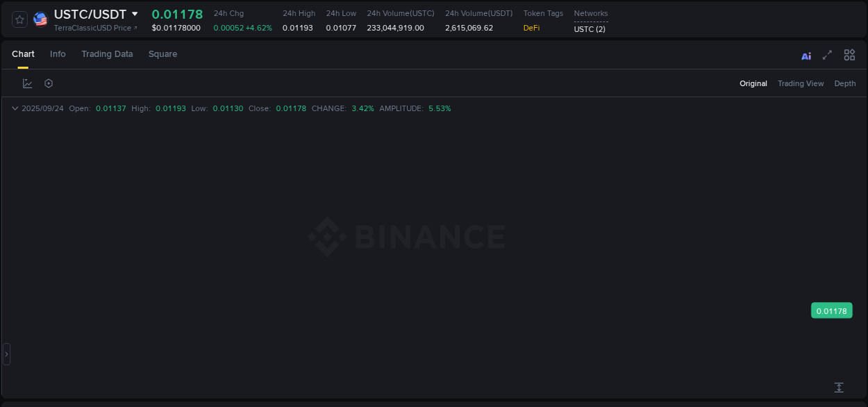Open the USTC/USDT pair selector dropdown
Image resolution: width=868 pixels, height=407 pixels.
[x=135, y=13]
